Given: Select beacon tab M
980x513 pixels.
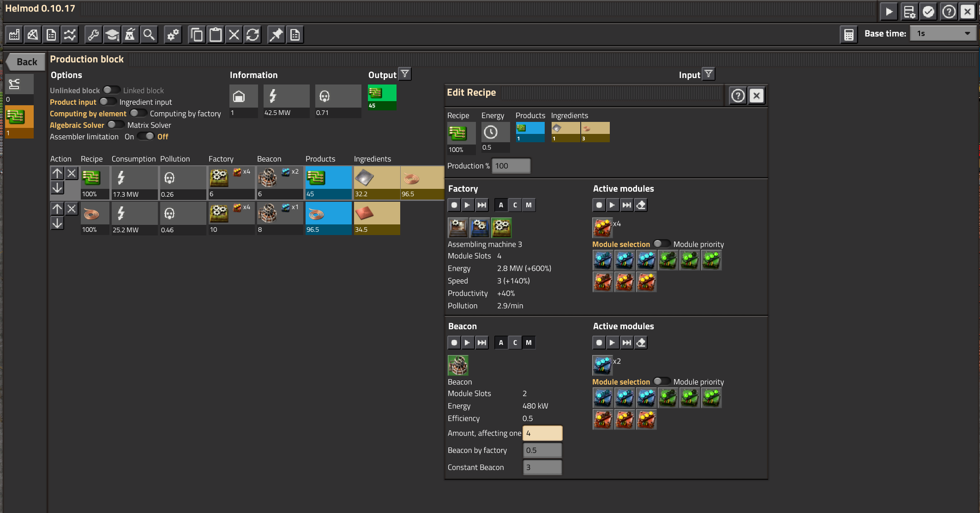Looking at the screenshot, I should 529,343.
